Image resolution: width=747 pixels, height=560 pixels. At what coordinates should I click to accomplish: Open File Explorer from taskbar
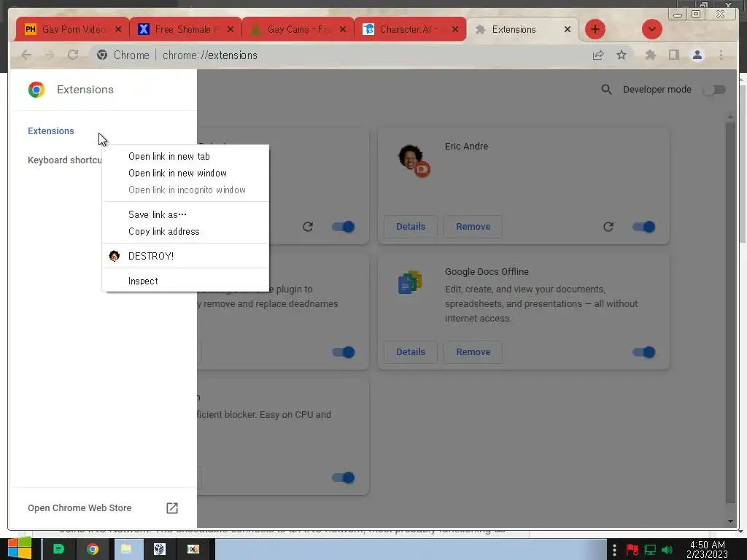tap(126, 549)
